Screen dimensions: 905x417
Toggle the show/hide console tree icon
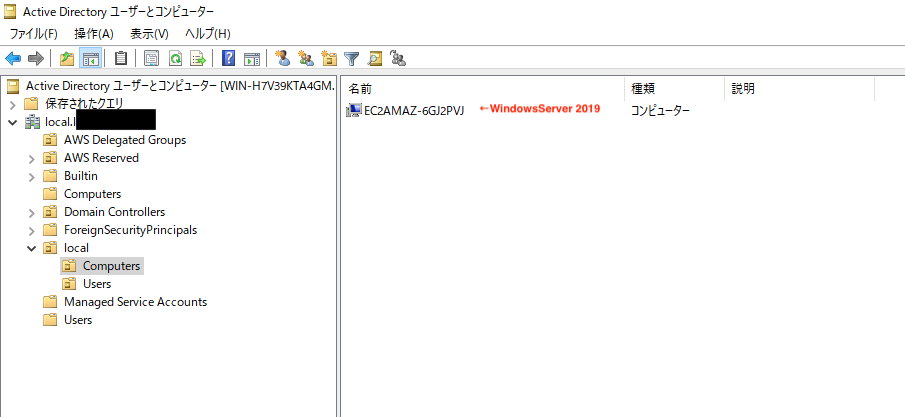[91, 58]
